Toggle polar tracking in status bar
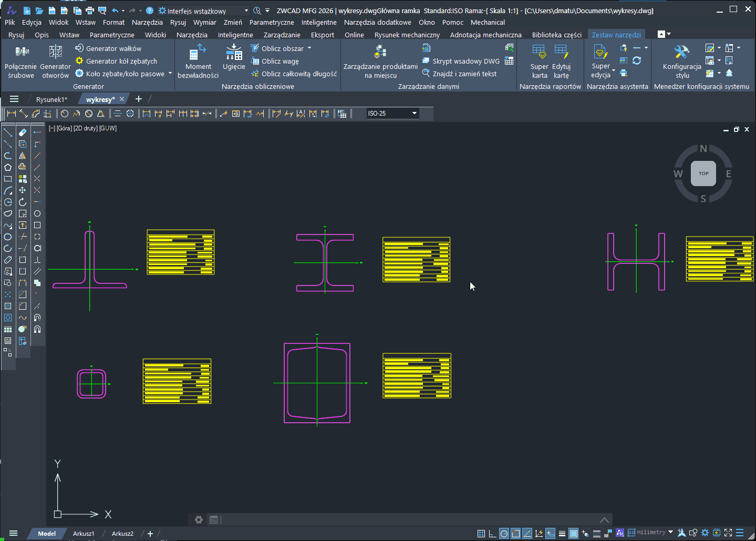 click(504, 534)
